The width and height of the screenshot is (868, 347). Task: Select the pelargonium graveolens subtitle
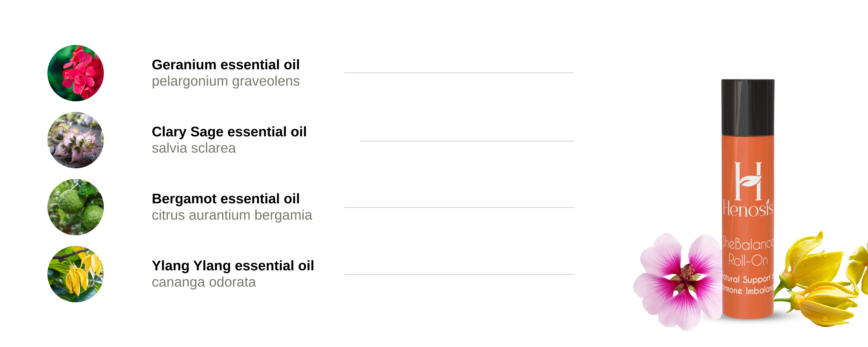(x=225, y=81)
